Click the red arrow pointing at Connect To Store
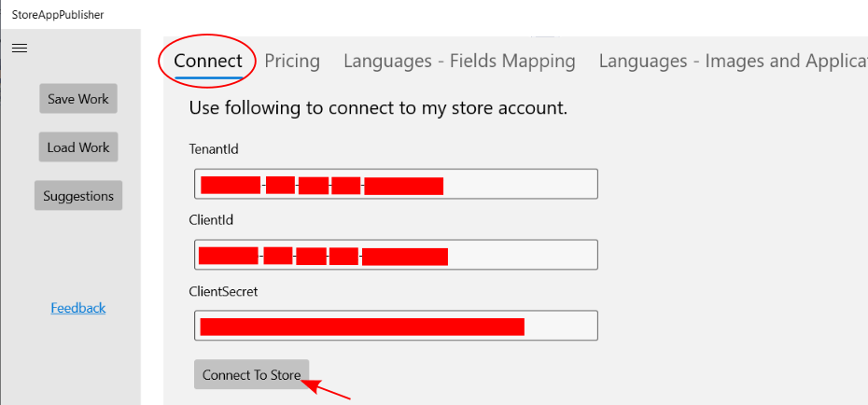The width and height of the screenshot is (868, 405). click(x=327, y=388)
